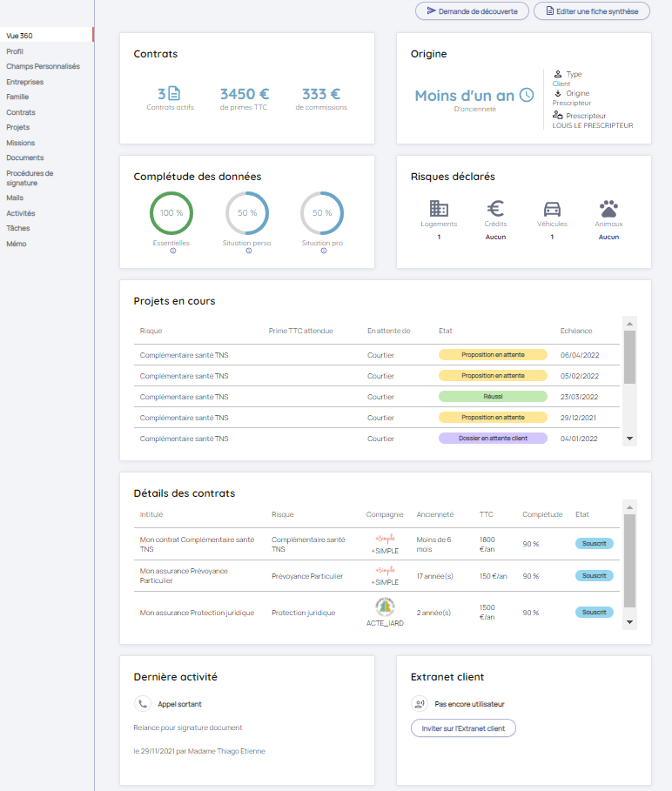Image resolution: width=672 pixels, height=791 pixels.
Task: Click Editer une fiche synthèse button
Action: 591,11
